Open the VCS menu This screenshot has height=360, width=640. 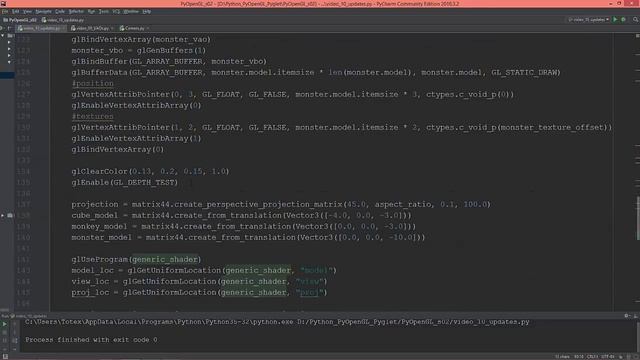[116, 11]
